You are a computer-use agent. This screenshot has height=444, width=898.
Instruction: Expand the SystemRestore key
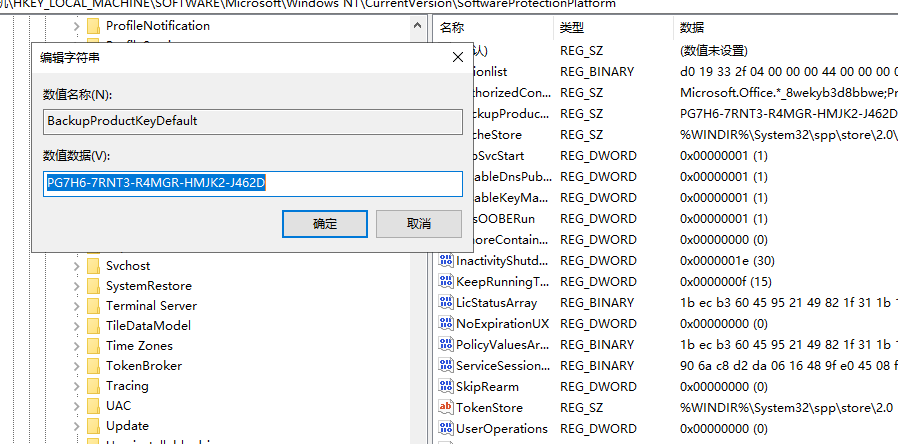[76, 286]
